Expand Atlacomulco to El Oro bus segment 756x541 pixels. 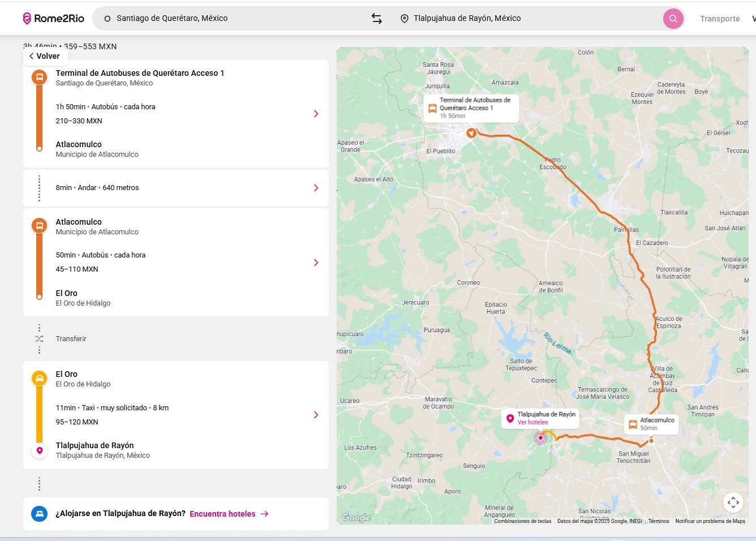(x=316, y=263)
